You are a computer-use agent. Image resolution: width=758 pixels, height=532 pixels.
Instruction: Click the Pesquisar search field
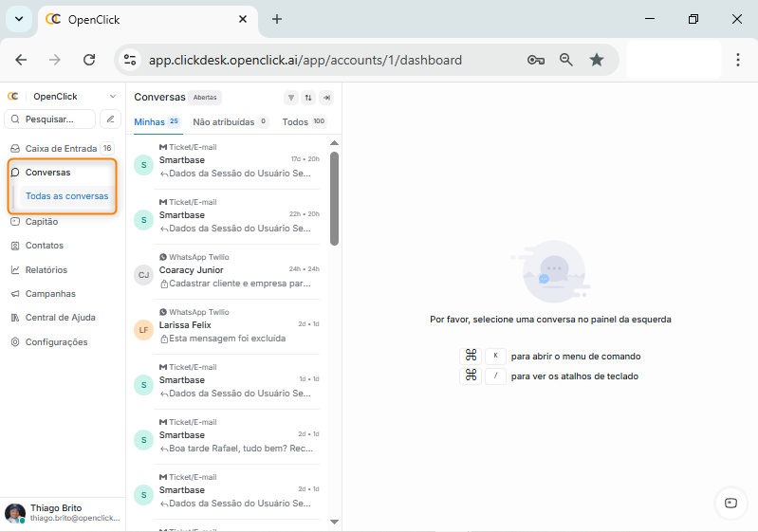pyautogui.click(x=52, y=119)
